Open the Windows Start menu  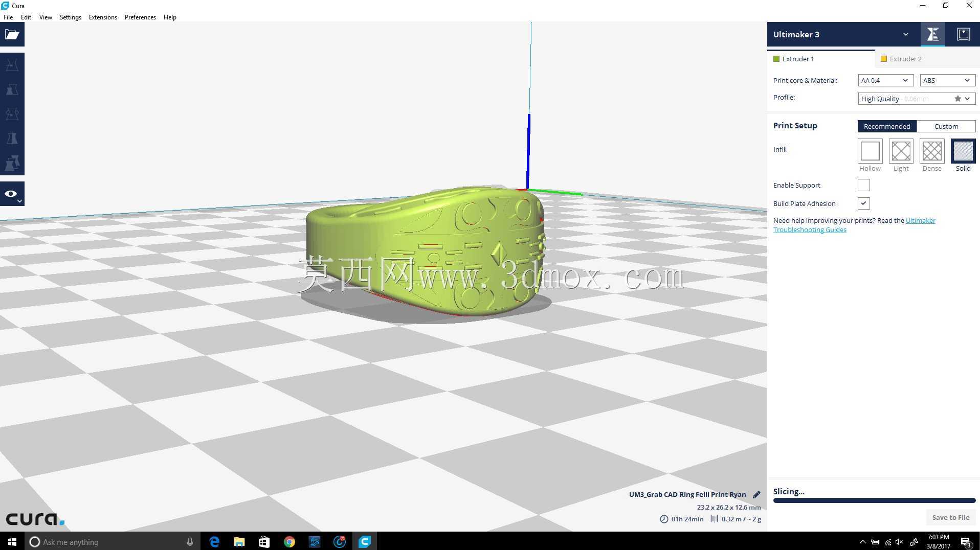[12, 541]
